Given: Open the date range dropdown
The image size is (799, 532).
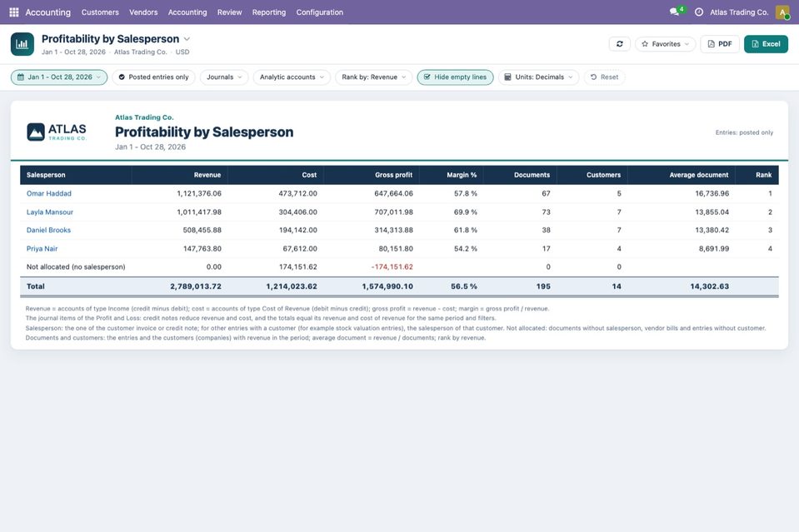Looking at the screenshot, I should pyautogui.click(x=59, y=77).
